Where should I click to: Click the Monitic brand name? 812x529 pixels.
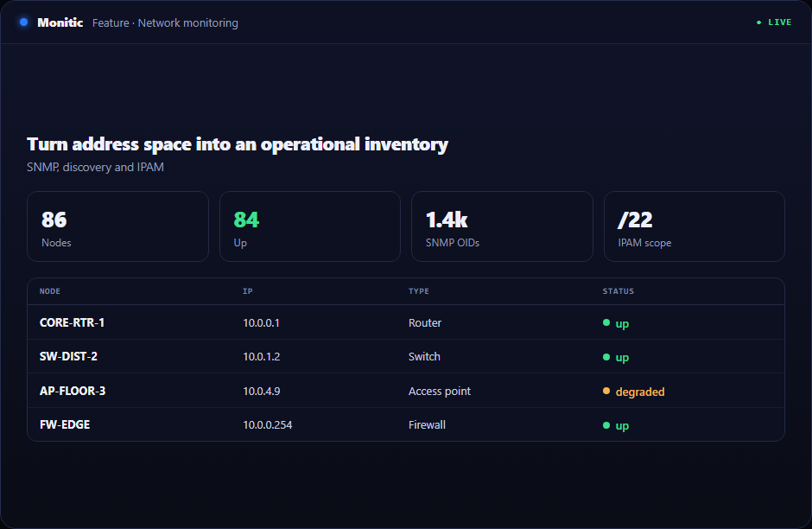(60, 22)
